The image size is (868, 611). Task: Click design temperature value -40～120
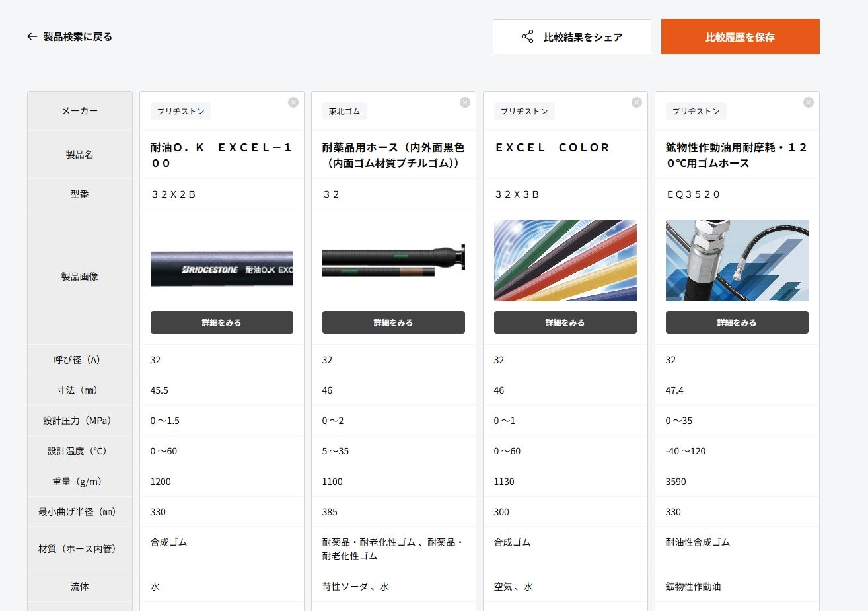click(686, 451)
